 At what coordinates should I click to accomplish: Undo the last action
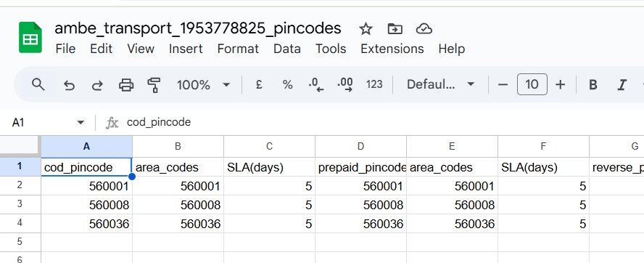(x=69, y=85)
